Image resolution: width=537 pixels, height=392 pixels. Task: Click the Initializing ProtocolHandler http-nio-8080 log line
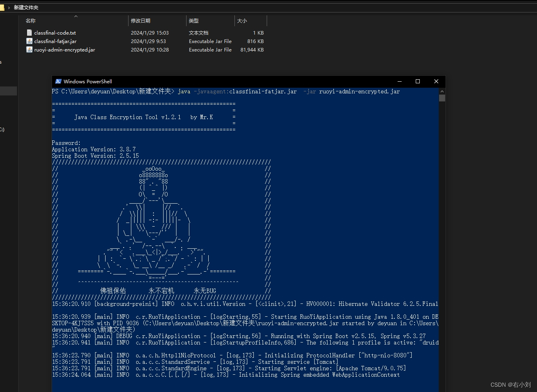click(x=232, y=355)
